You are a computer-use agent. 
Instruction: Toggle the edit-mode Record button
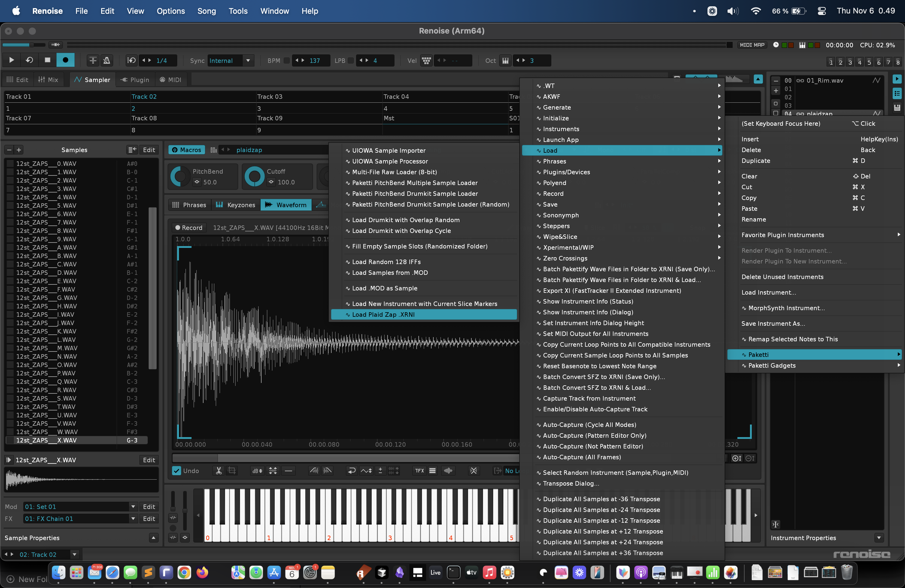(66, 60)
